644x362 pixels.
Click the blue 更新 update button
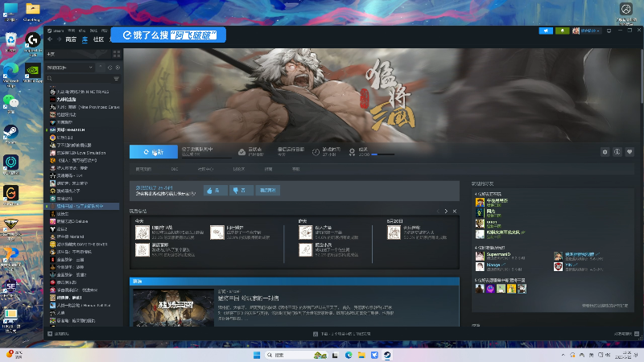pos(154,152)
